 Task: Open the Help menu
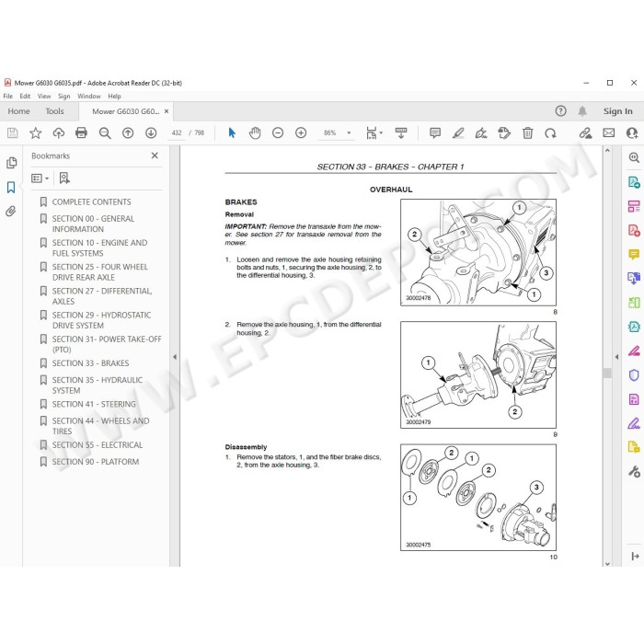pyautogui.click(x=115, y=96)
